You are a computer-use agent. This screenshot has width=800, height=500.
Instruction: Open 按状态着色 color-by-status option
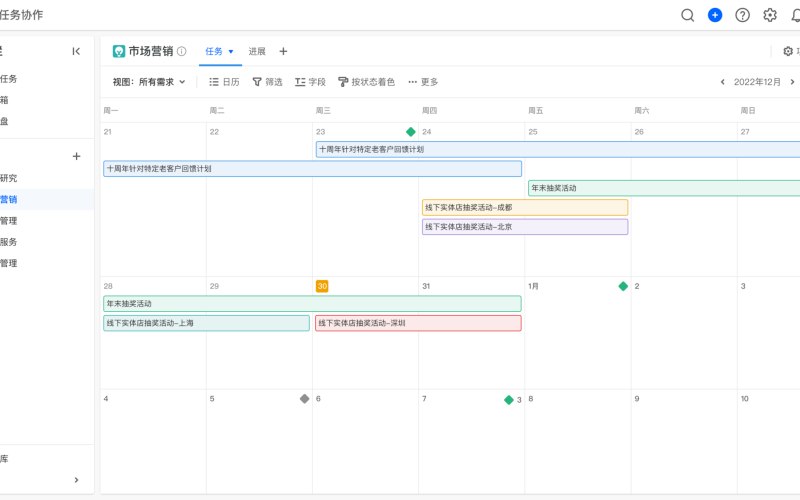(x=366, y=82)
